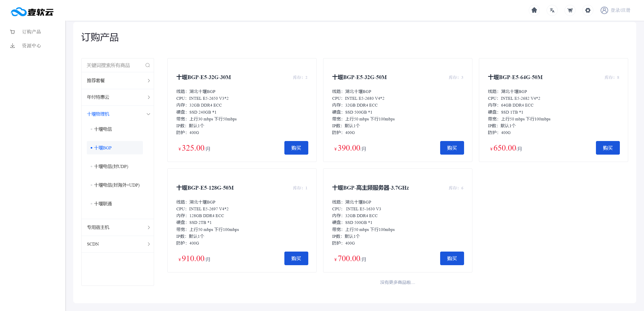644x311 pixels.
Task: Expand the 年付特惠云 category
Action: 118,97
